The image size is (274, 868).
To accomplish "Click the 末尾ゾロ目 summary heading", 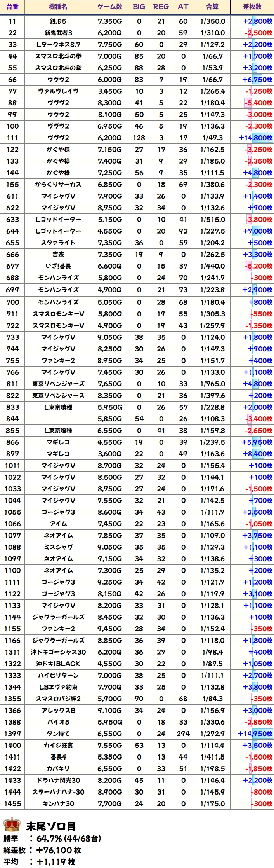I will 51,826.
